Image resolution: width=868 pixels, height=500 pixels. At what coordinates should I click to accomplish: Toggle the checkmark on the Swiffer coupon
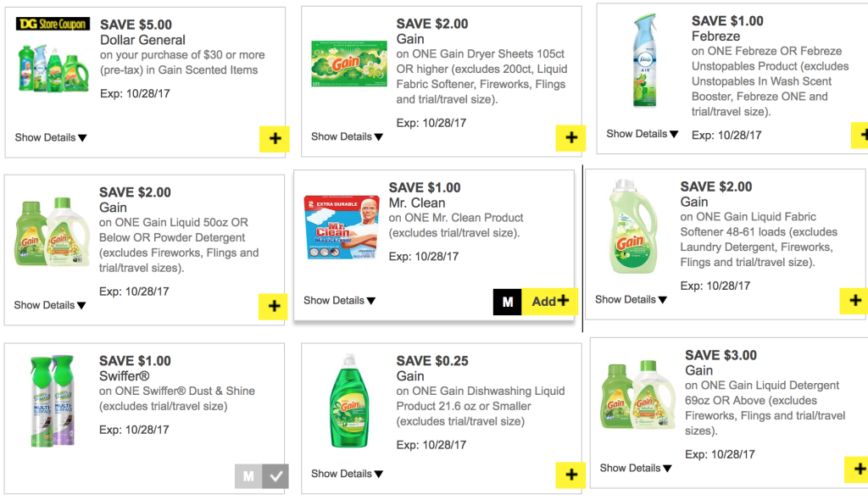275,477
